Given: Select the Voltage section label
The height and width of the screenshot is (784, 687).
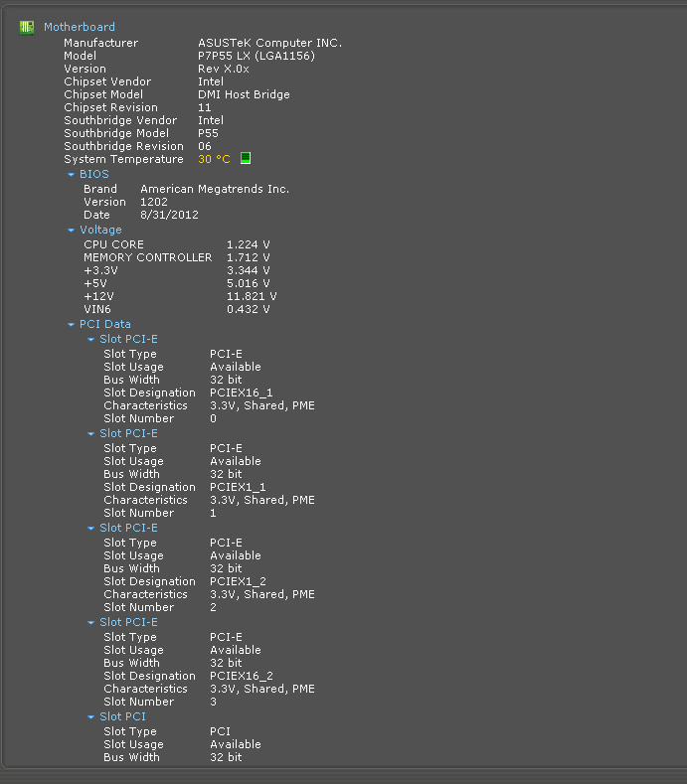Looking at the screenshot, I should [x=100, y=230].
